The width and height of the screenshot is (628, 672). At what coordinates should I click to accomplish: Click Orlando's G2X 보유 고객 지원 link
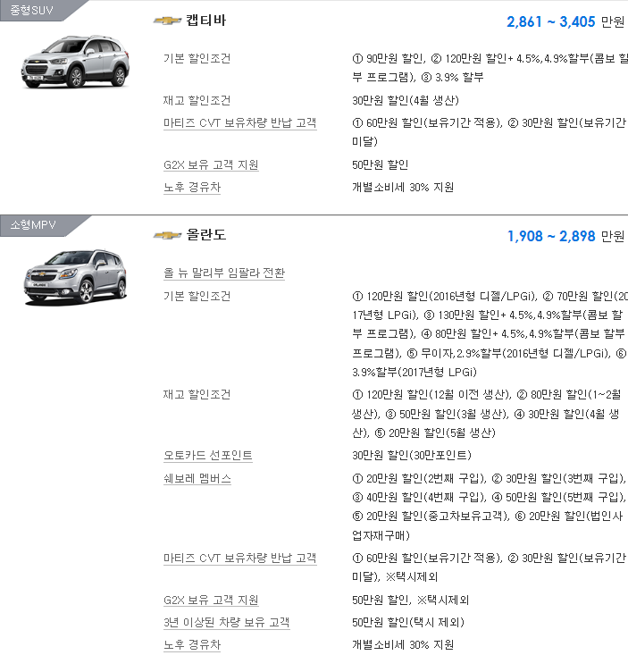click(211, 600)
